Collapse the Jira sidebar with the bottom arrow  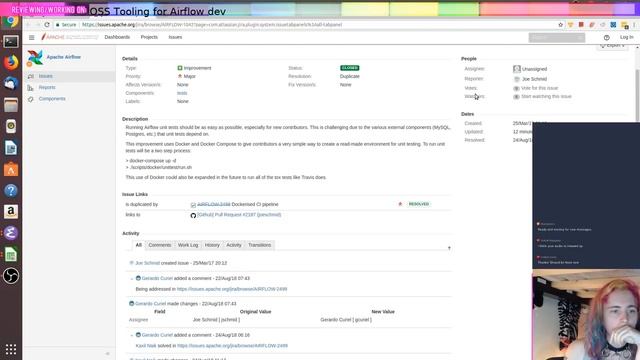(x=108, y=353)
